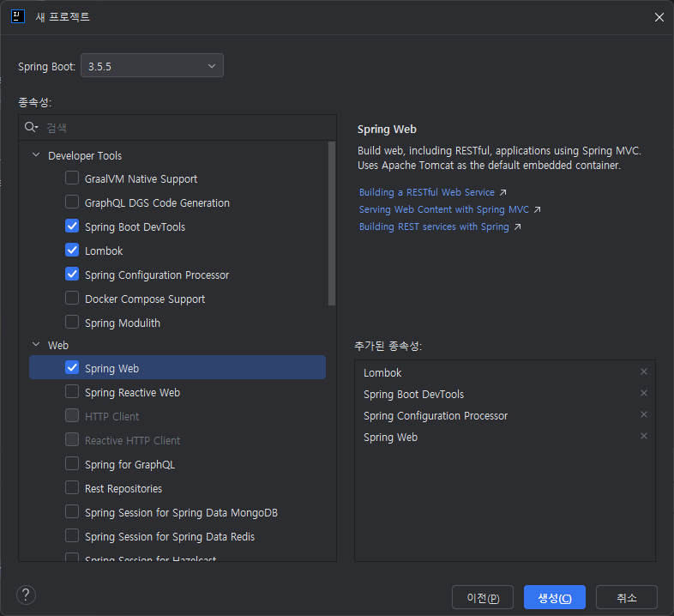Remove Spring Configuration Processor from added list
This screenshot has height=616, width=674.
pos(643,414)
